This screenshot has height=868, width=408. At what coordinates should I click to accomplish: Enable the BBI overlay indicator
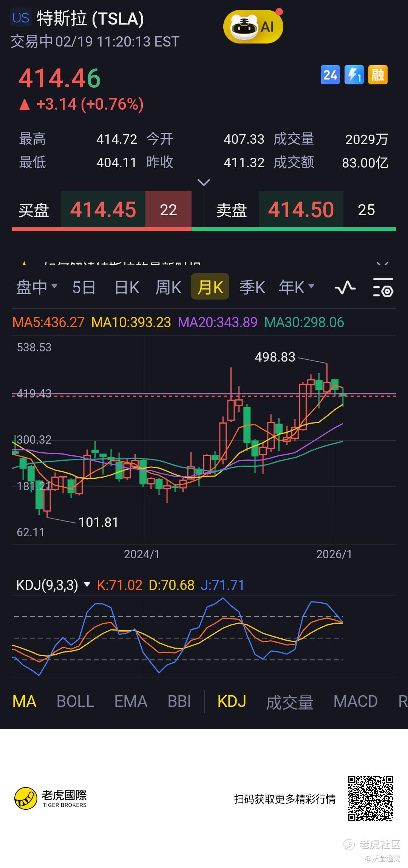(179, 701)
